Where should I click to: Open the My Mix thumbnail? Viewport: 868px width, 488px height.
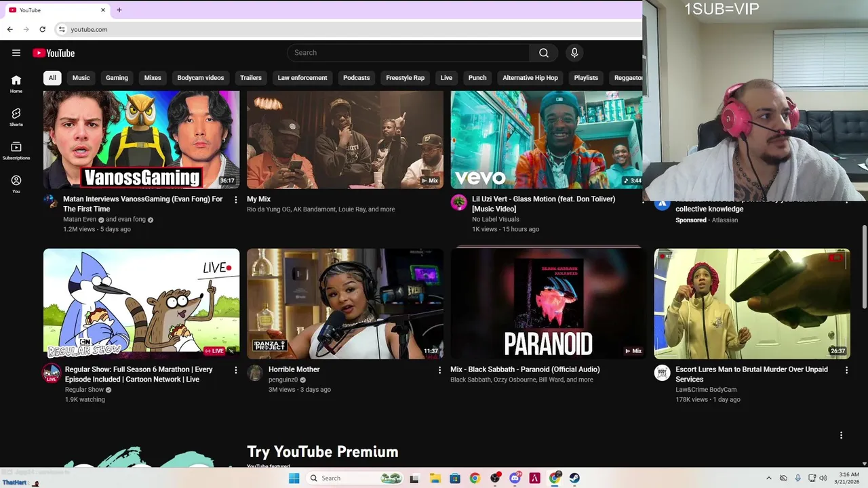345,140
